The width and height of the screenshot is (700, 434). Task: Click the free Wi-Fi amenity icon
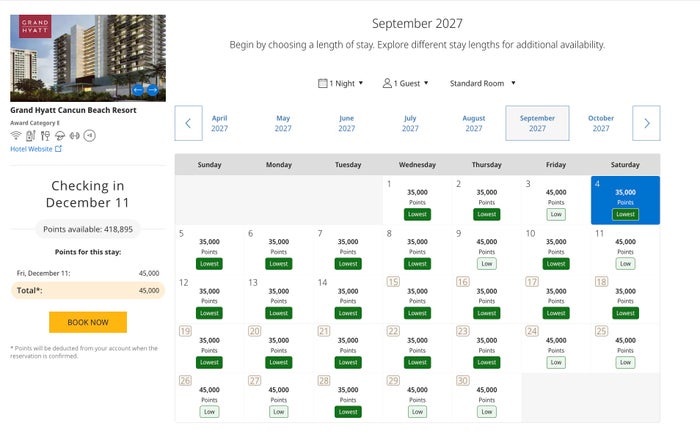(x=16, y=135)
